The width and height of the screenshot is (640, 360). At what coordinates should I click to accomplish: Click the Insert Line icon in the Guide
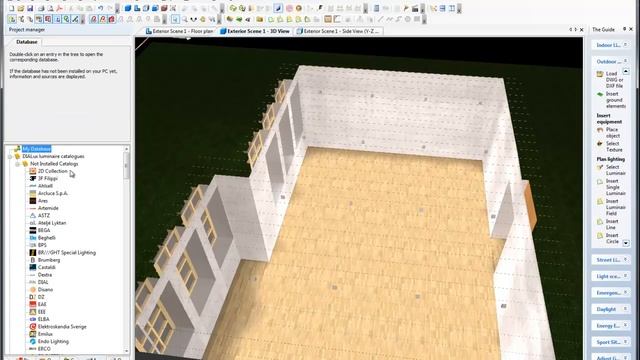pyautogui.click(x=600, y=222)
